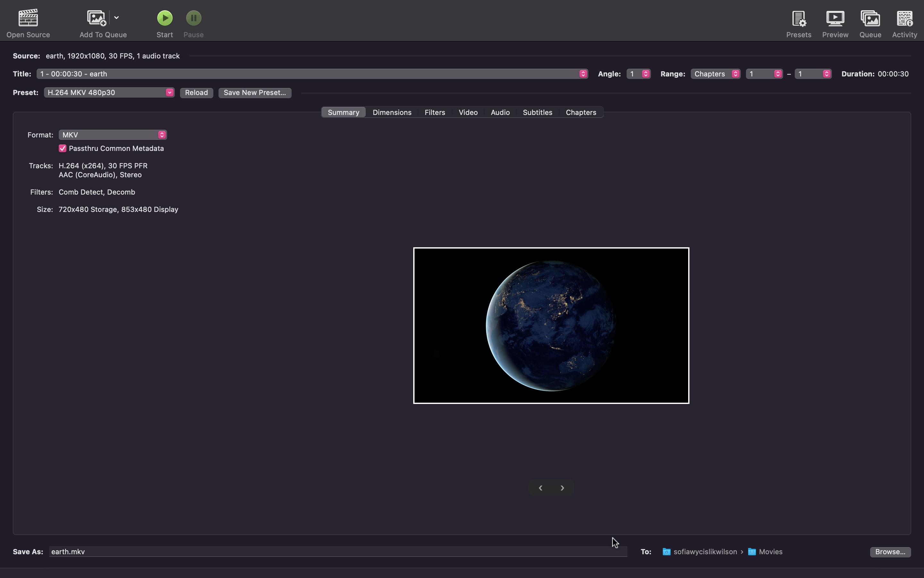Click the Duration value 00:00:30
The width and height of the screenshot is (924, 578).
point(893,74)
